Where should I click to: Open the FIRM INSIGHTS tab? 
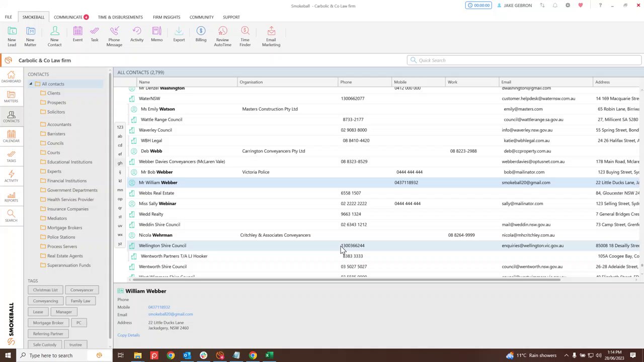[x=167, y=17]
